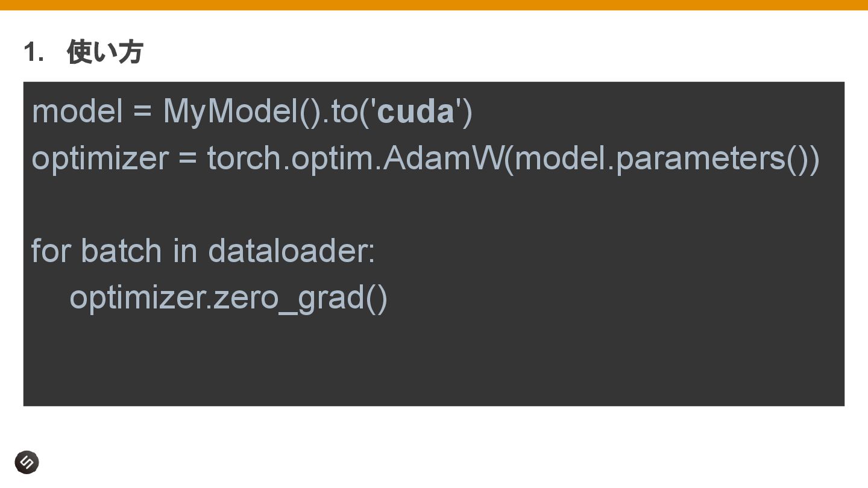Image resolution: width=868 pixels, height=488 pixels.
Task: Click the optimizer variable being assigned
Action: tap(99, 158)
